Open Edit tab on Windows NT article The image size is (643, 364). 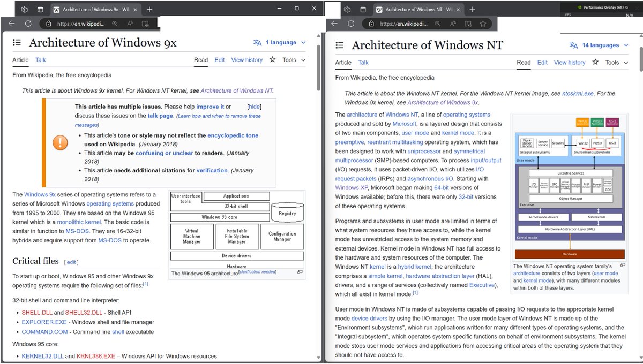pos(542,63)
